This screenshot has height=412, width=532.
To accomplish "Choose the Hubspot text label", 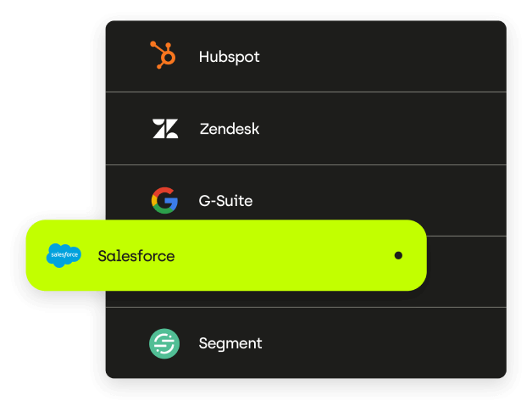I will 229,57.
